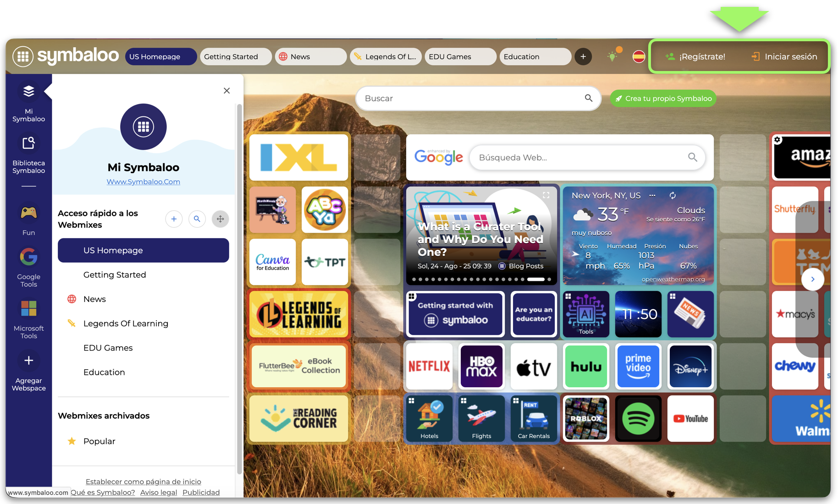The height and width of the screenshot is (504, 838).
Task: Click the Google Búsqueda Web field
Action: (587, 158)
